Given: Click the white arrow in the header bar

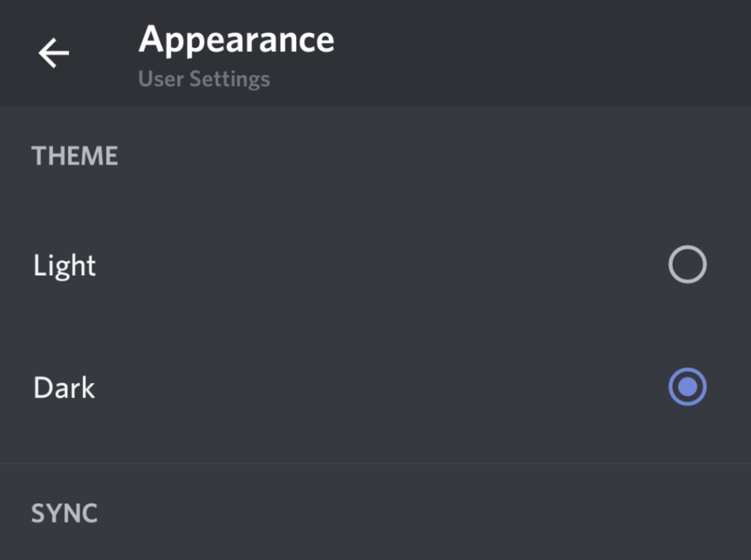Looking at the screenshot, I should click(x=54, y=53).
